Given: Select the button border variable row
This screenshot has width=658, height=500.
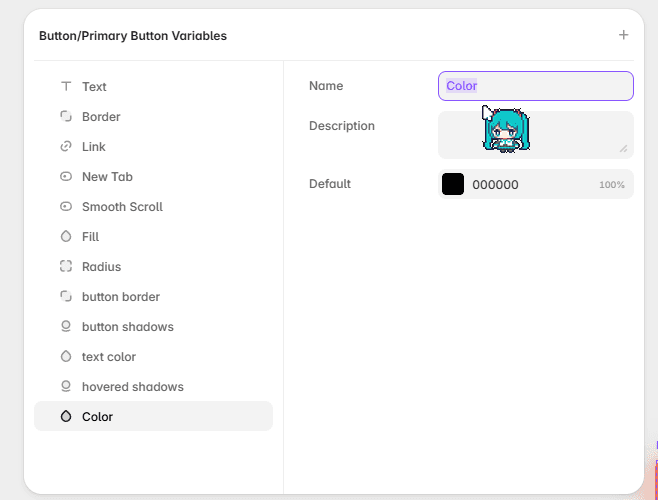Looking at the screenshot, I should pyautogui.click(x=153, y=296).
